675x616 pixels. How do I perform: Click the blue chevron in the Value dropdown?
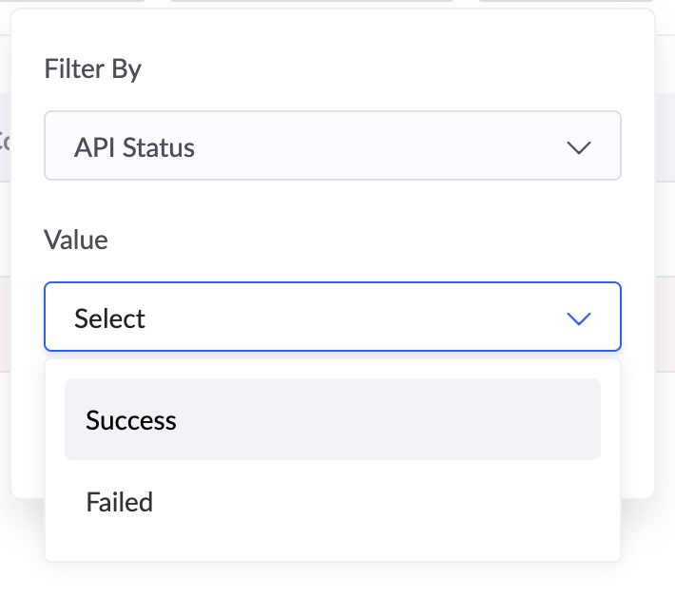(x=578, y=318)
